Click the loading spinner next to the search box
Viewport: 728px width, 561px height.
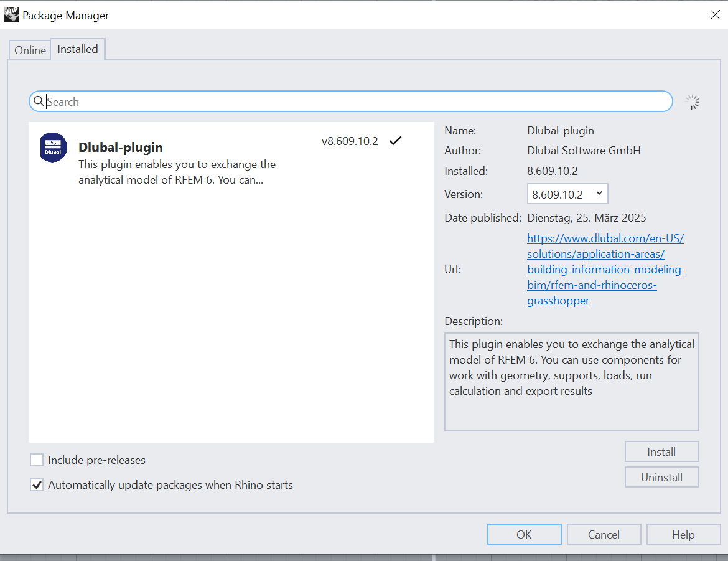pos(693,101)
